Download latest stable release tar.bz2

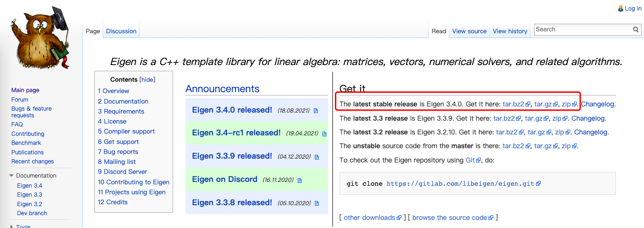(513, 104)
